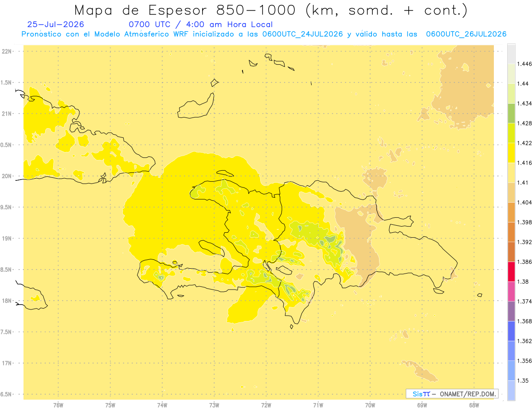Click the '73W' longitude label
Viewport: 532px width, 411px height.
pos(214,405)
